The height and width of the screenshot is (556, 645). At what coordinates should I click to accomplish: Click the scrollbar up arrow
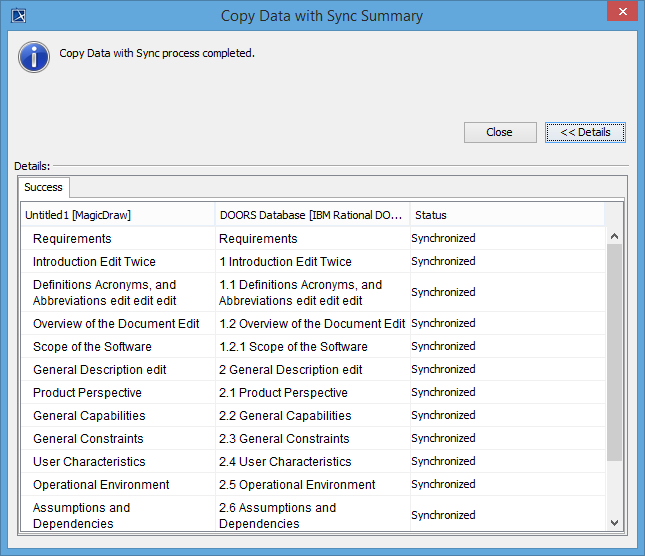tap(614, 236)
